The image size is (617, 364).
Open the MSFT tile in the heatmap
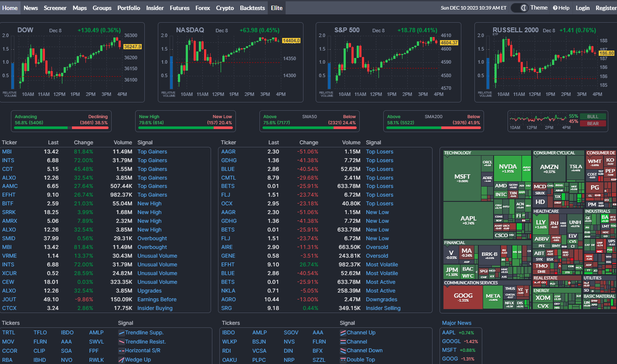462,178
